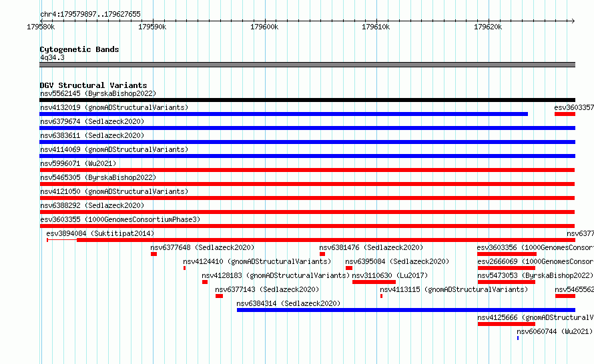
Task: Open the nsv4121050 (gnomADStructuralVariants) label
Action: [114, 191]
